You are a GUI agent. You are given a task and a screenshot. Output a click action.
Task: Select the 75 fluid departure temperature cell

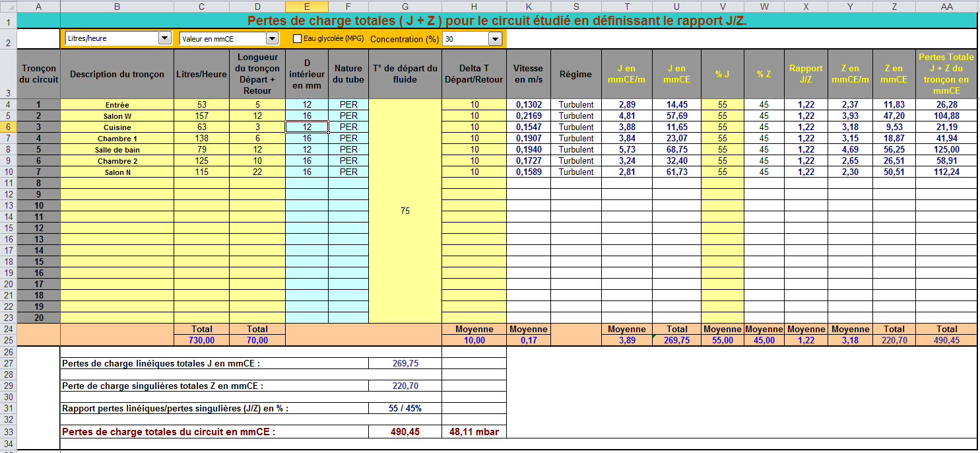[405, 211]
